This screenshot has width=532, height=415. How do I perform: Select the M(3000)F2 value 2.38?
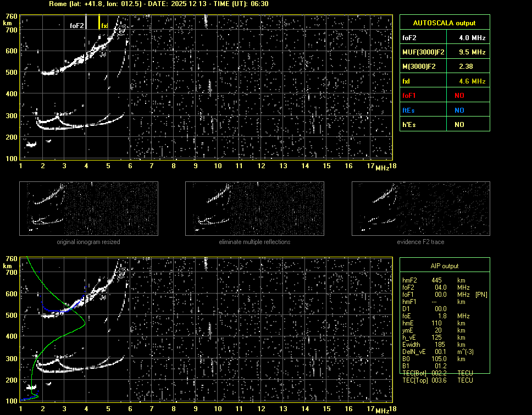465,67
